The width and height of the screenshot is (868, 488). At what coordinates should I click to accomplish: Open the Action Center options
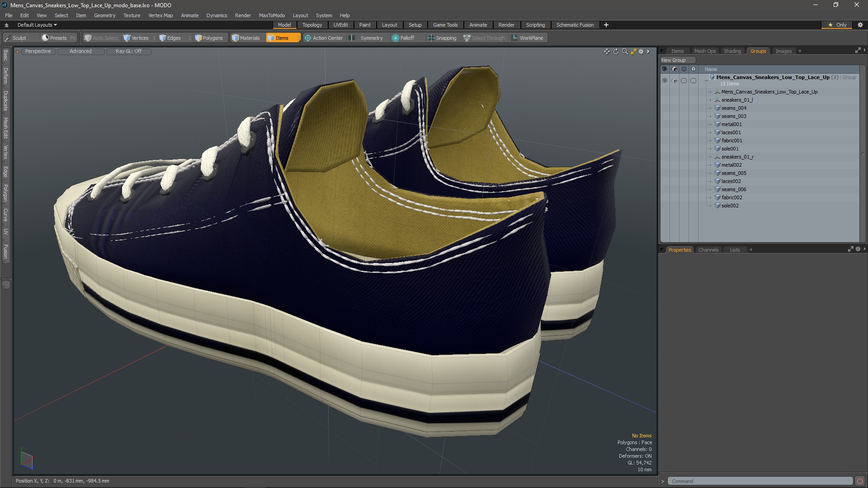tap(324, 38)
